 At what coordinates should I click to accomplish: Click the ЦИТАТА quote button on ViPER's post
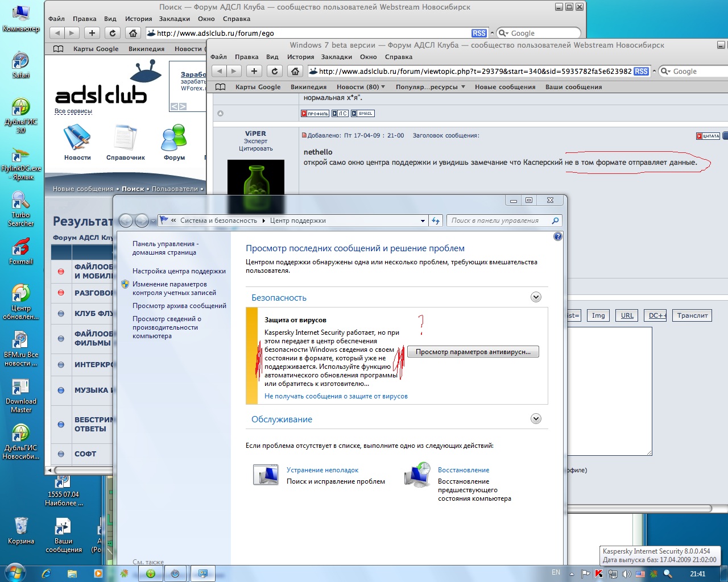click(708, 136)
